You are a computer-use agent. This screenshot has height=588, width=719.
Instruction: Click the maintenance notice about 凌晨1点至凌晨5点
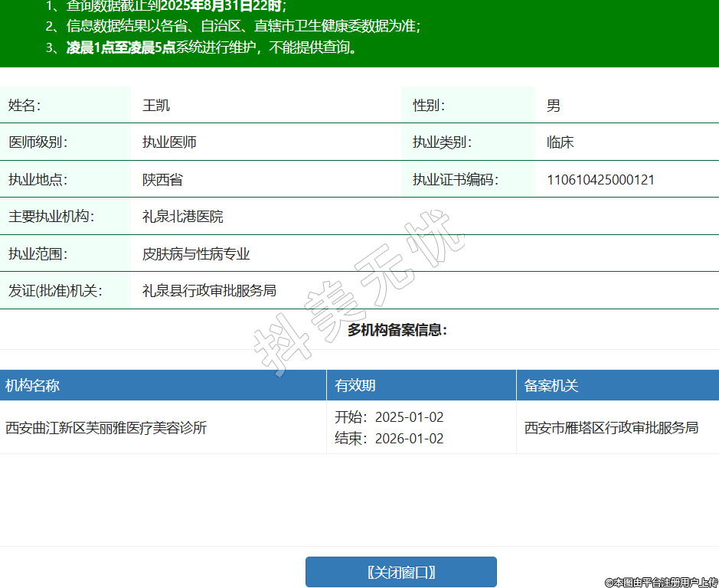(x=212, y=47)
